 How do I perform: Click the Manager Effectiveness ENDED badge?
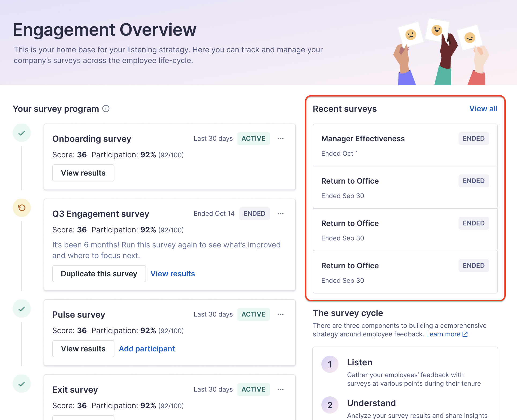click(474, 139)
